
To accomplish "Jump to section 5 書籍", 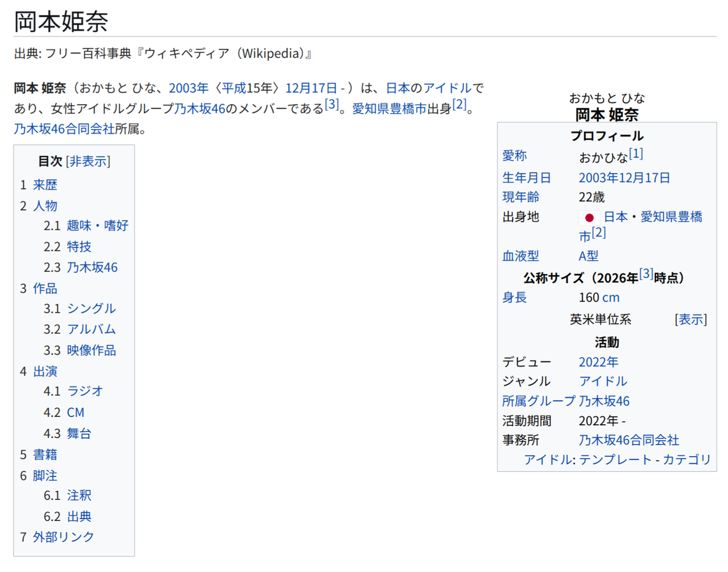I will coord(45,454).
